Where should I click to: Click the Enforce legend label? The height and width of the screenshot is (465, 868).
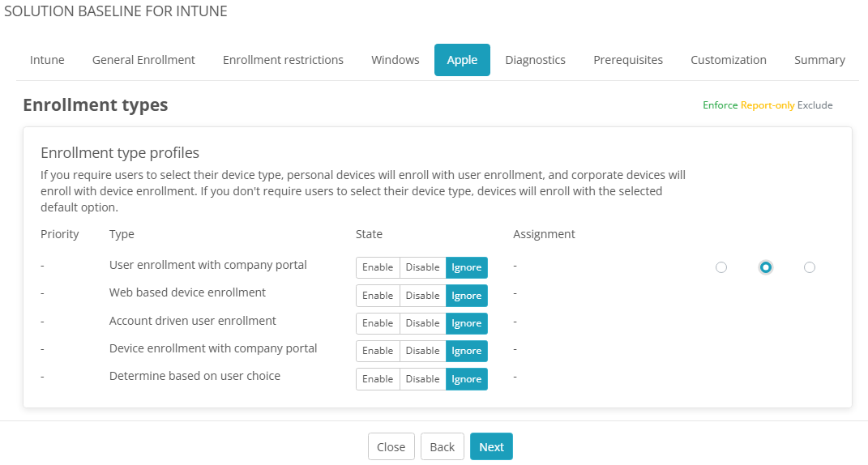pos(720,105)
